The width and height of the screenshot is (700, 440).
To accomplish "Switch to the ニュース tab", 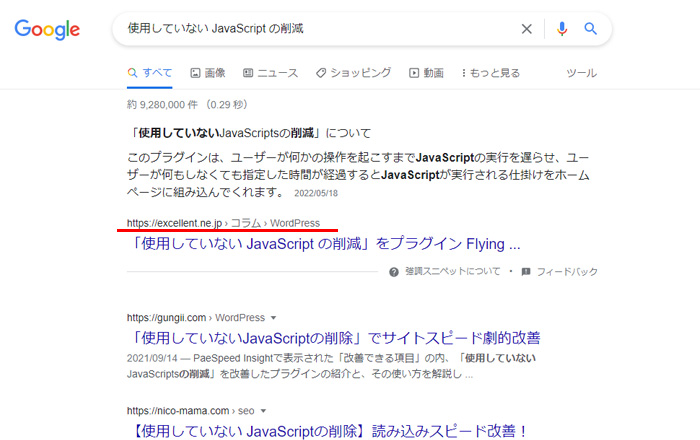I will tap(271, 73).
